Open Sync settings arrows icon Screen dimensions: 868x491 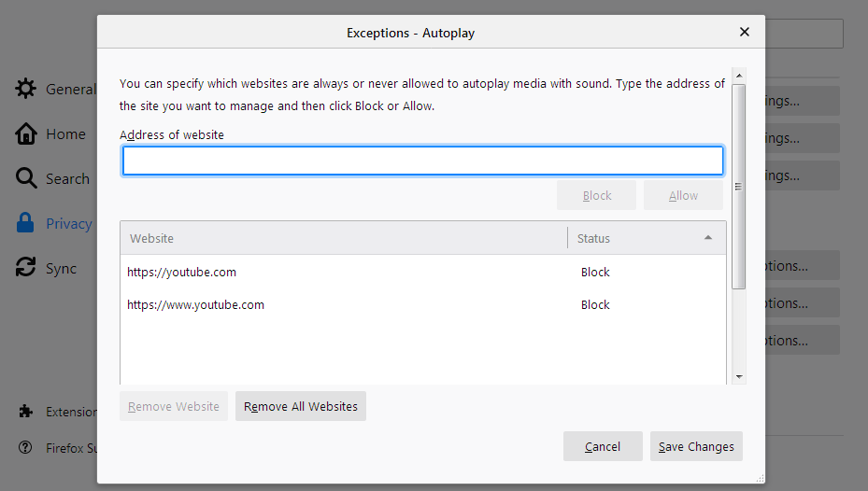[25, 267]
